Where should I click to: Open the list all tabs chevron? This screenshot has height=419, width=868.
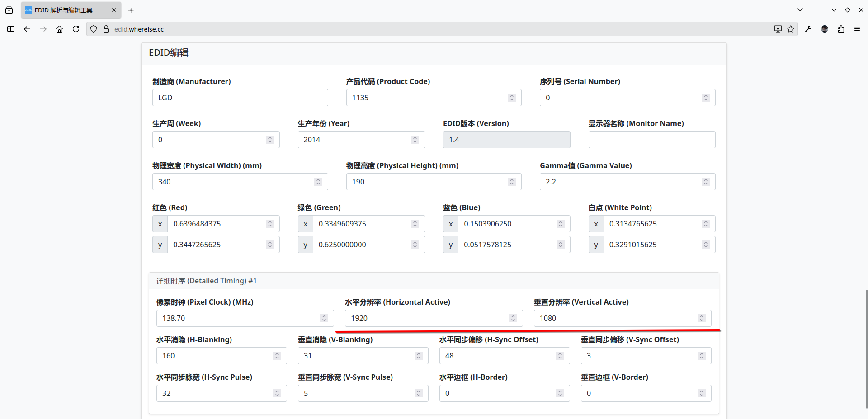point(800,10)
